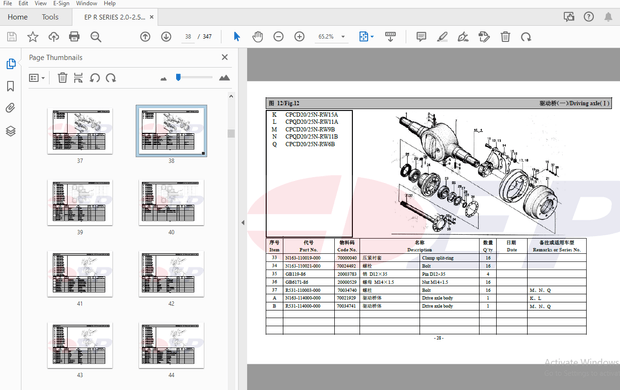This screenshot has width=620, height=390.
Task: Open the zoom level dropdown showing 65.2%
Action: click(331, 37)
